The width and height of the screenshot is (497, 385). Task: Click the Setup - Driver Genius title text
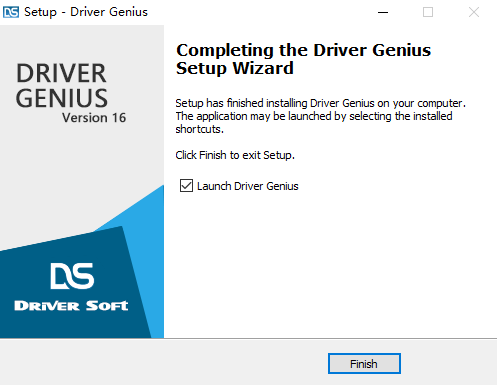coord(86,12)
